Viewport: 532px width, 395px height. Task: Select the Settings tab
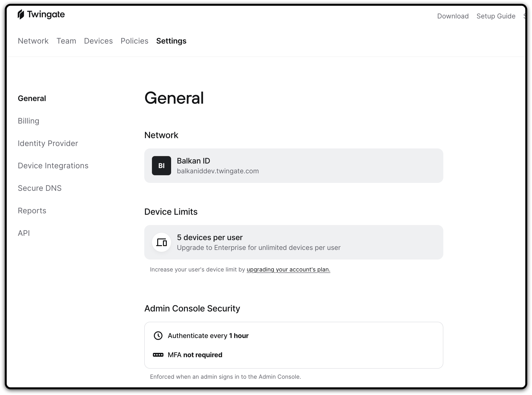point(171,41)
